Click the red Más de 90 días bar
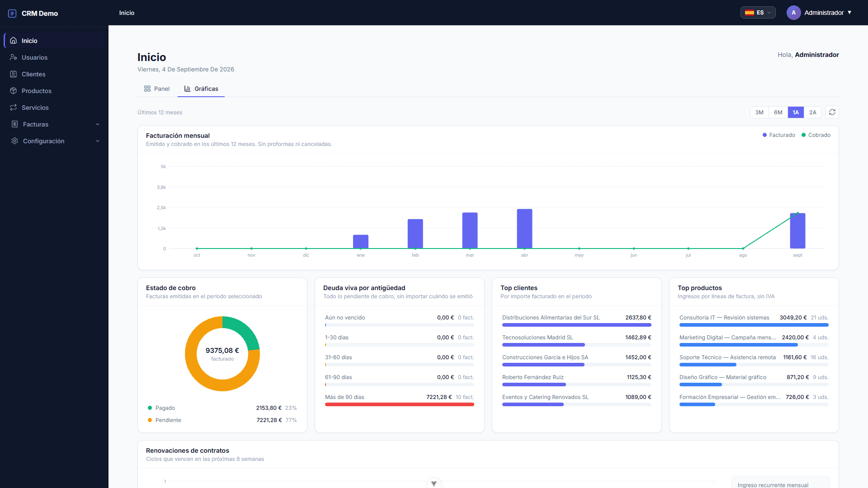This screenshot has width=868, height=488. pyautogui.click(x=400, y=404)
